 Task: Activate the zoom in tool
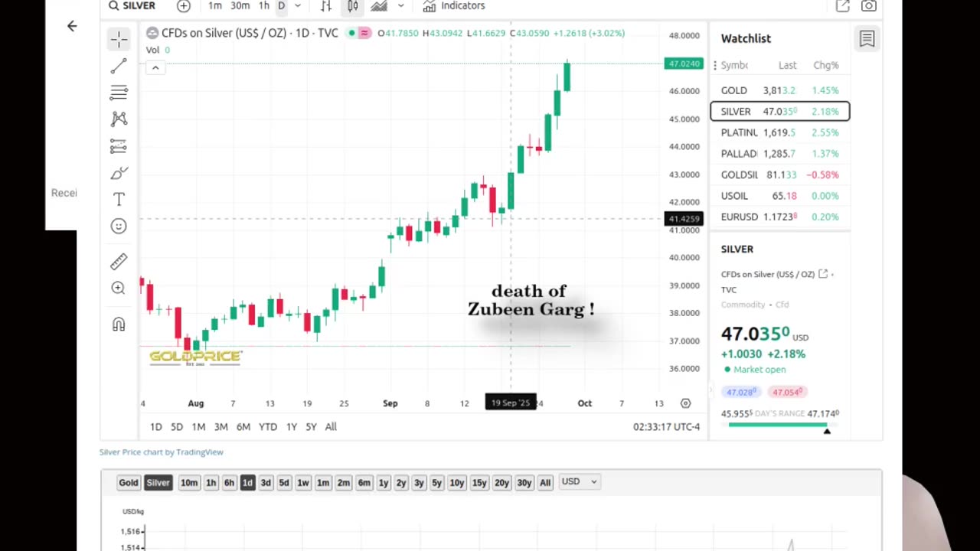point(119,288)
